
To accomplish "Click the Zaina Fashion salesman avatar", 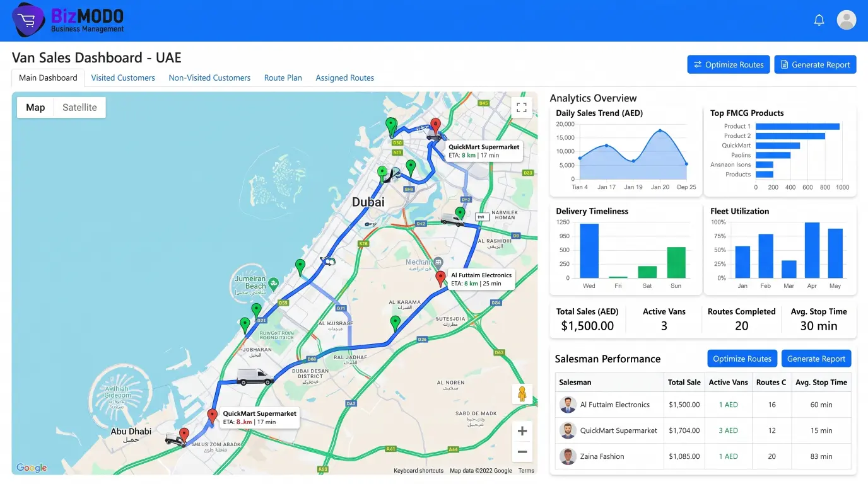I will (x=568, y=456).
